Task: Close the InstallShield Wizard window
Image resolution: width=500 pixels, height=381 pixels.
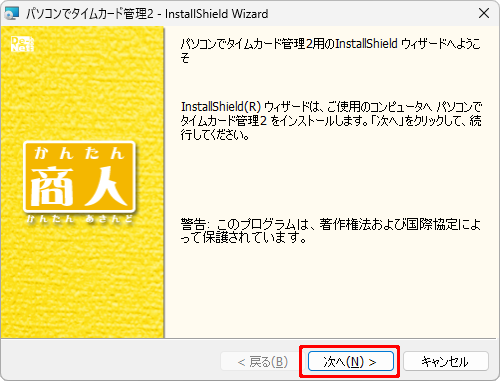Action: click(x=484, y=13)
